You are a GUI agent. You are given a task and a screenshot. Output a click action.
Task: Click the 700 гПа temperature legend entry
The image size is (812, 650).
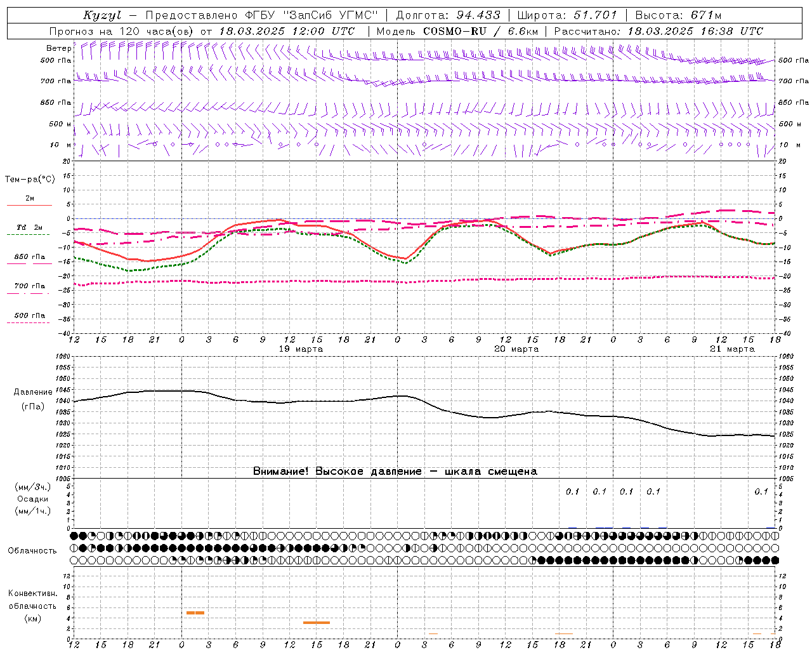[x=30, y=286]
